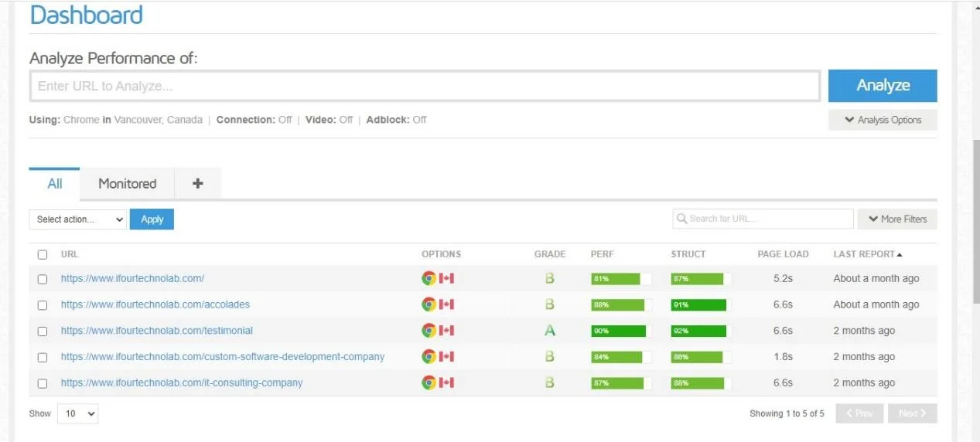Expand Analysis Options
This screenshot has height=442, width=980.
tap(883, 120)
